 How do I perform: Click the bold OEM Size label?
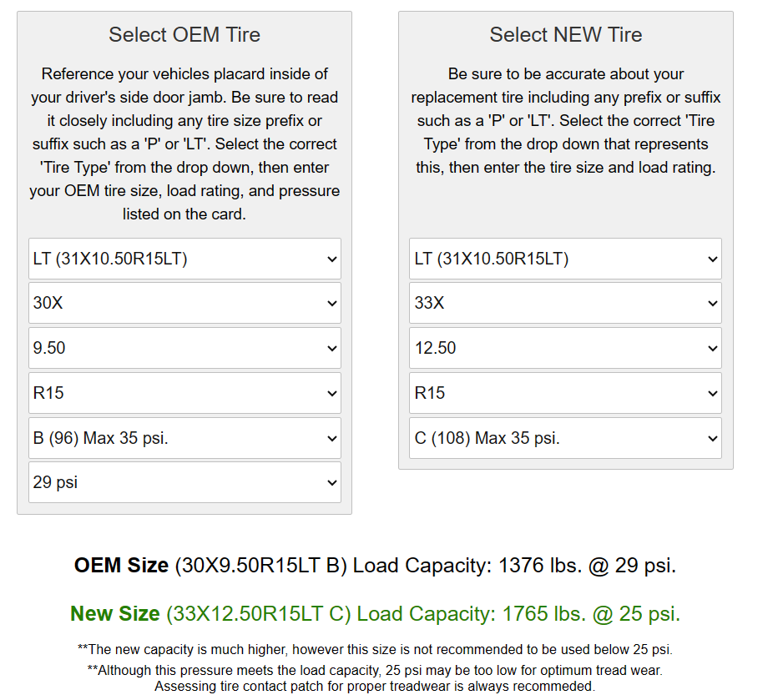click(x=121, y=566)
